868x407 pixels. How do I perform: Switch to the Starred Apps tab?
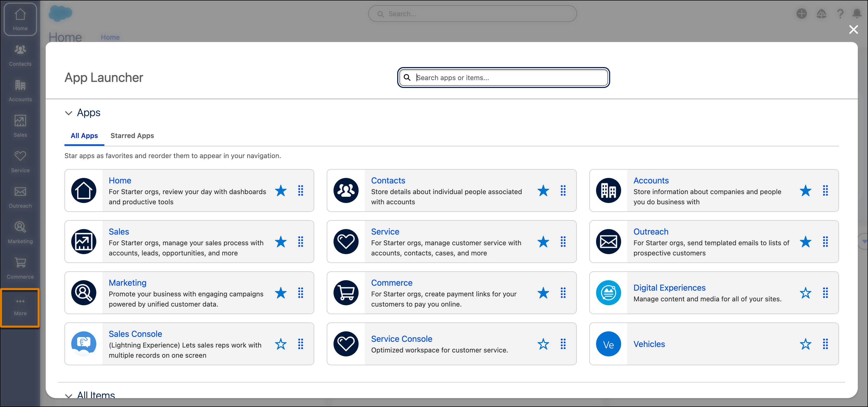point(132,136)
